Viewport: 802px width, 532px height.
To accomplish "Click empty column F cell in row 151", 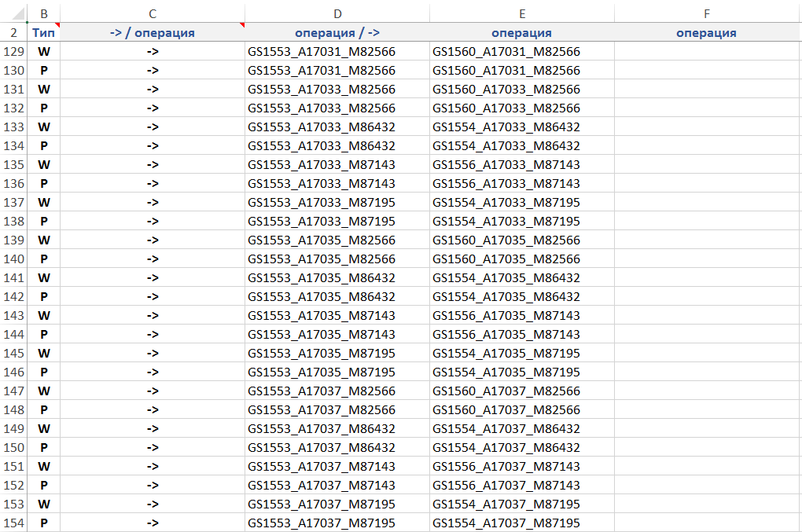I will coord(706,467).
